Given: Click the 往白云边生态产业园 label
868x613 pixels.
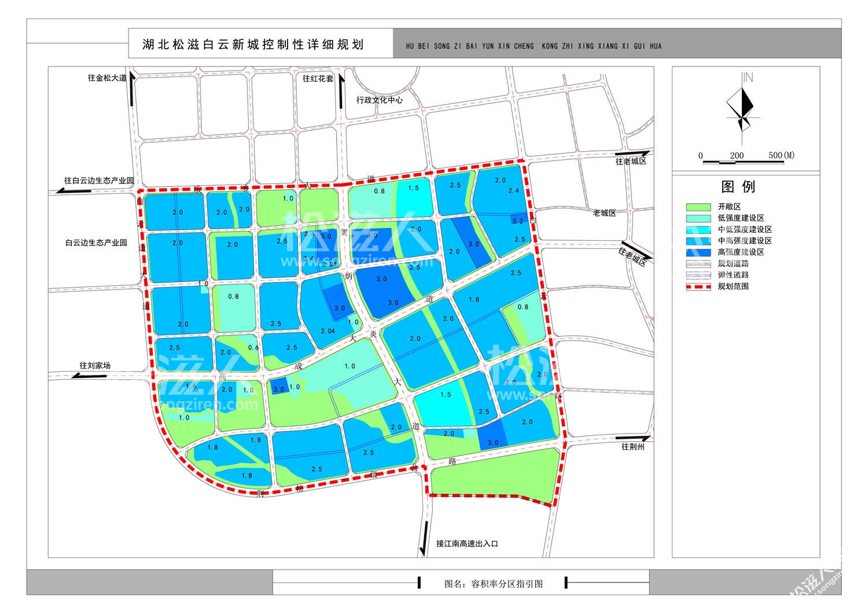Looking at the screenshot, I should click(99, 181).
